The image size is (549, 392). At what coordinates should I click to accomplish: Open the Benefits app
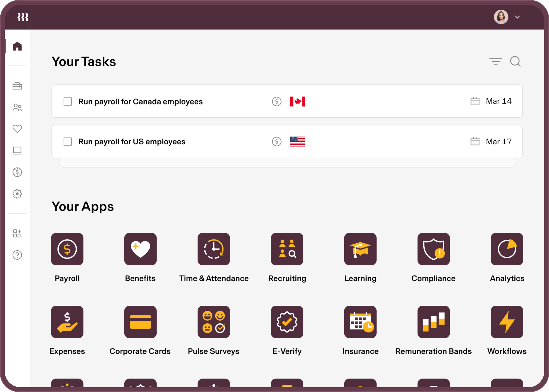coord(140,249)
